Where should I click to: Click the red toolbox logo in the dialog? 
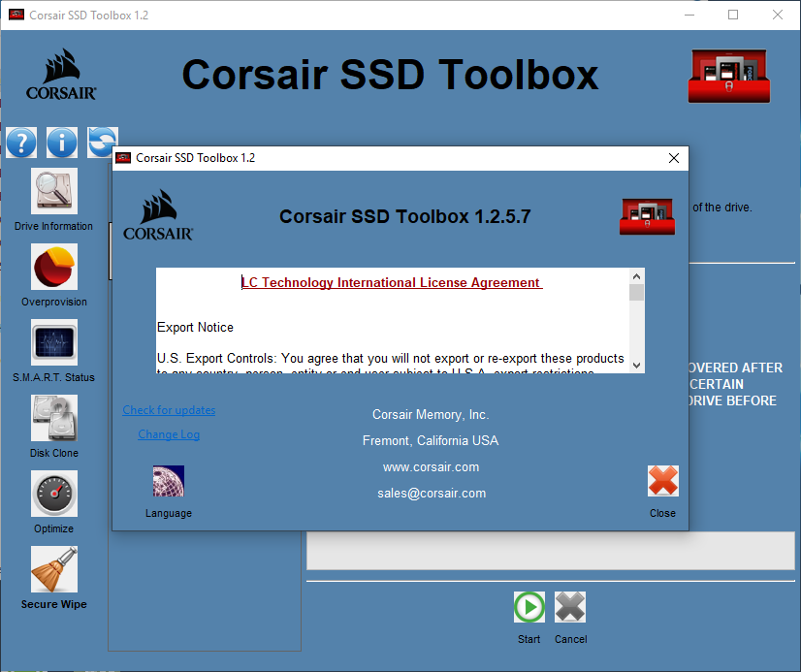coord(647,216)
